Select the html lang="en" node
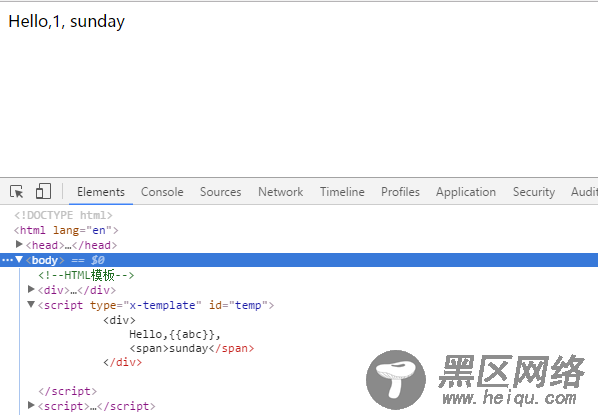The image size is (598, 415). click(66, 230)
